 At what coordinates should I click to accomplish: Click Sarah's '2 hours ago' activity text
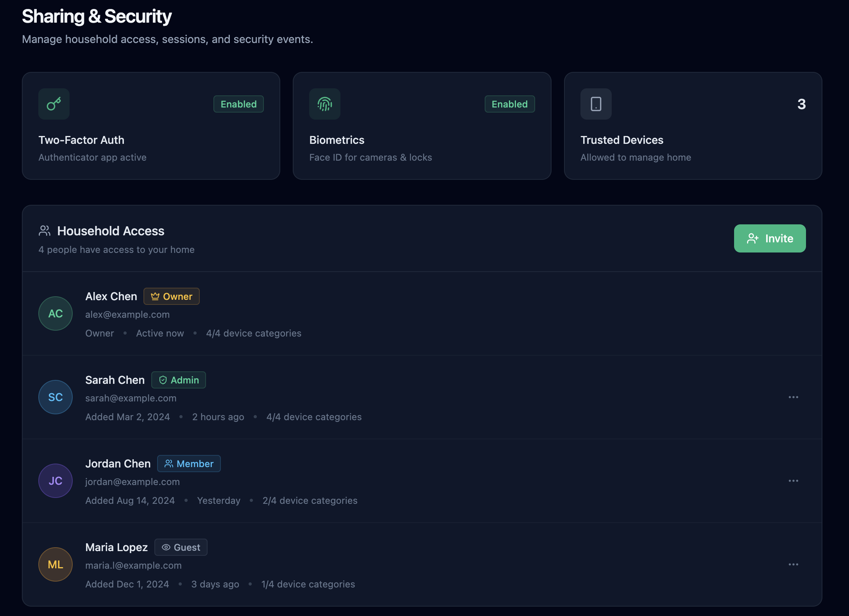218,417
